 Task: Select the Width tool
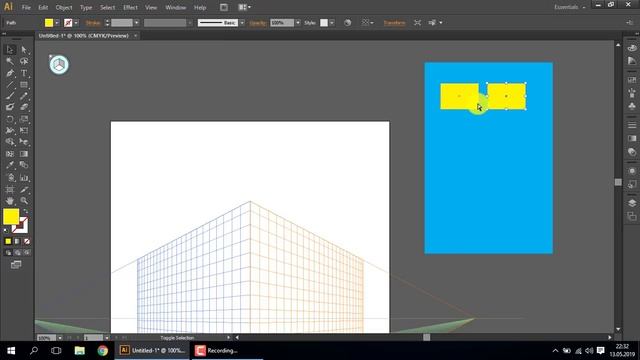pyautogui.click(x=10, y=131)
